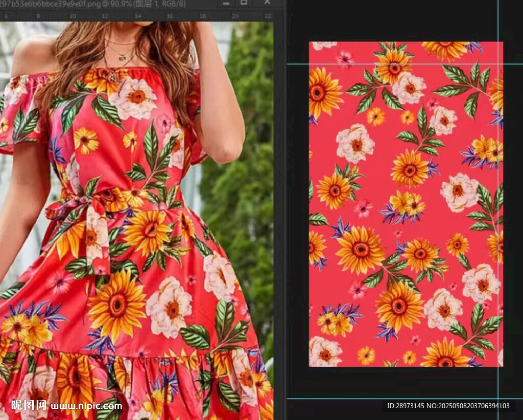Click the floral pattern canvas on the right
Viewport: 523px width, 420px height.
click(406, 204)
